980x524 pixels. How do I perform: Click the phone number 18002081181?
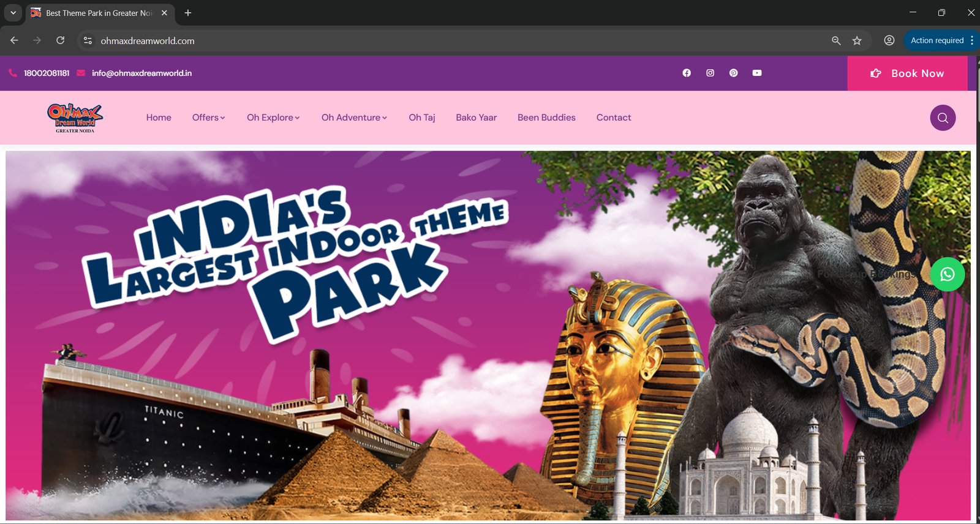pyautogui.click(x=47, y=73)
